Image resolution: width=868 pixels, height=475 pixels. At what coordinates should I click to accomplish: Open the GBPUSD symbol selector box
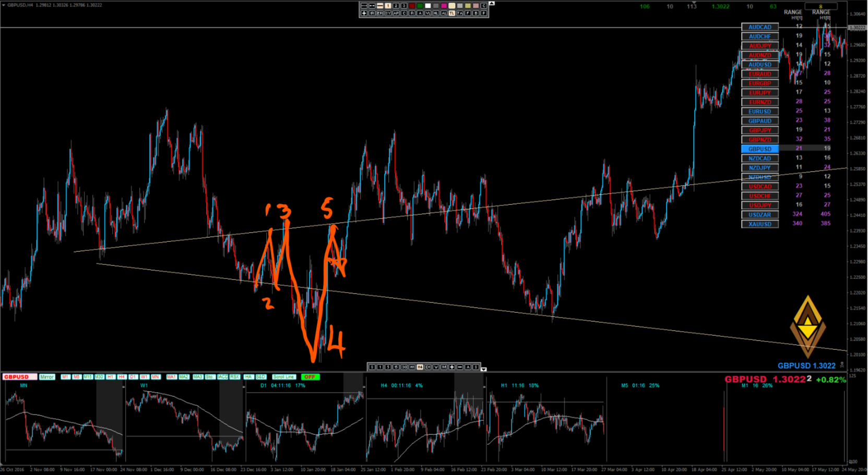click(x=19, y=377)
